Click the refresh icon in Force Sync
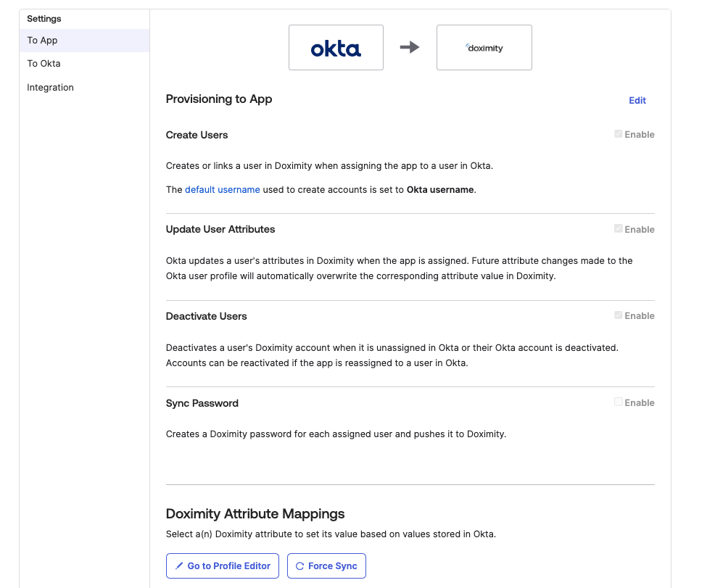715x588 pixels. tap(299, 566)
